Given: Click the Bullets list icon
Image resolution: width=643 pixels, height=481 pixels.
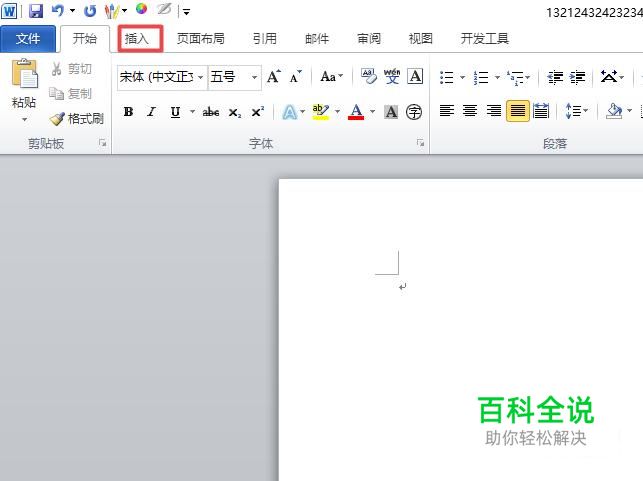Looking at the screenshot, I should coord(447,77).
